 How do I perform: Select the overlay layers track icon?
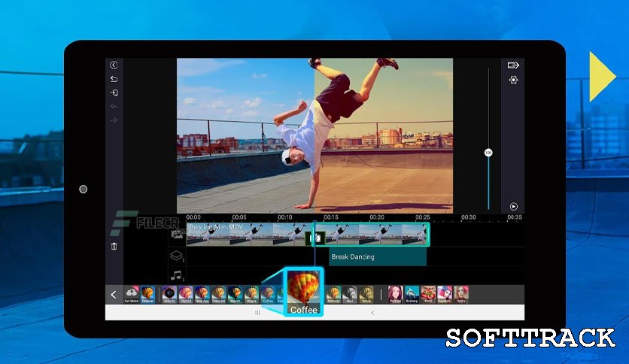pyautogui.click(x=178, y=256)
